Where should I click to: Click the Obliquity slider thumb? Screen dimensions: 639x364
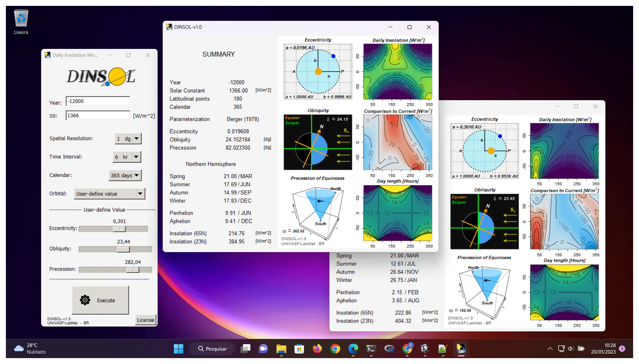tap(124, 249)
